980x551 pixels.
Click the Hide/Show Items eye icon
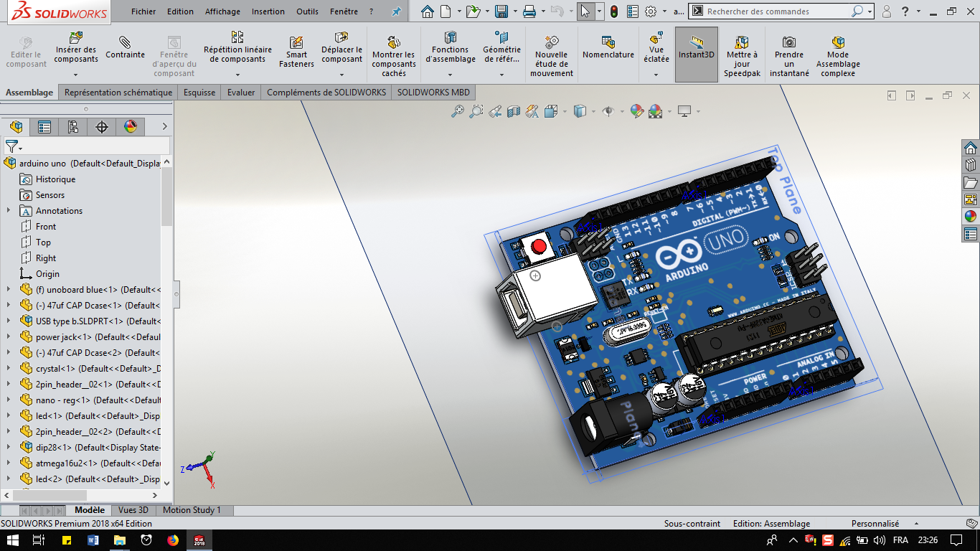point(608,111)
